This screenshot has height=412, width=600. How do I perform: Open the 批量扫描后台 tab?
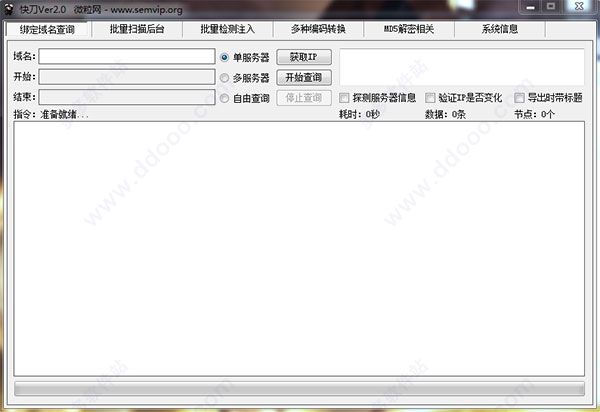coord(137,29)
